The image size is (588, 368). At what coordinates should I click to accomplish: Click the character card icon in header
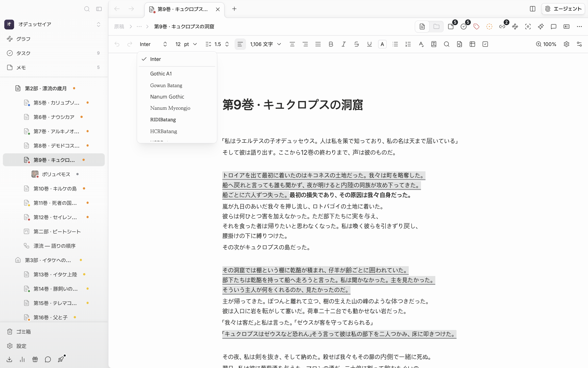click(x=566, y=27)
